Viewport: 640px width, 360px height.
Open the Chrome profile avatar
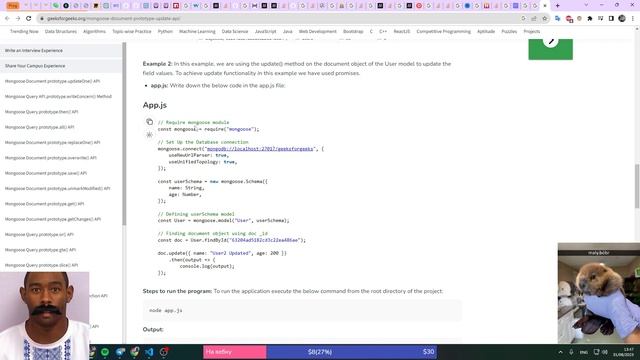pos(622,18)
